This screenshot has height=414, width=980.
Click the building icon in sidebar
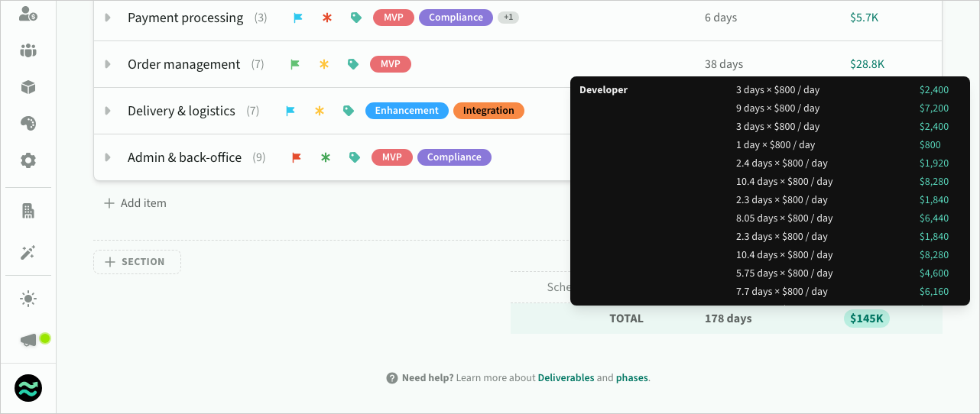28,211
